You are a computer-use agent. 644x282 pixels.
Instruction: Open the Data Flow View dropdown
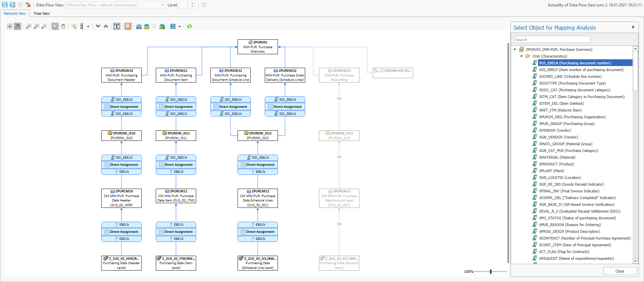point(162,5)
